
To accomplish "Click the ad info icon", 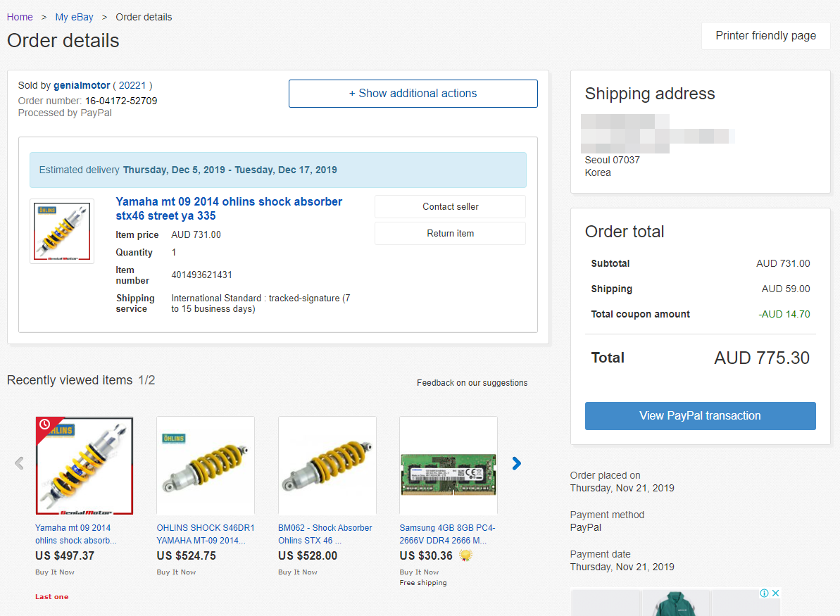I will [x=765, y=593].
